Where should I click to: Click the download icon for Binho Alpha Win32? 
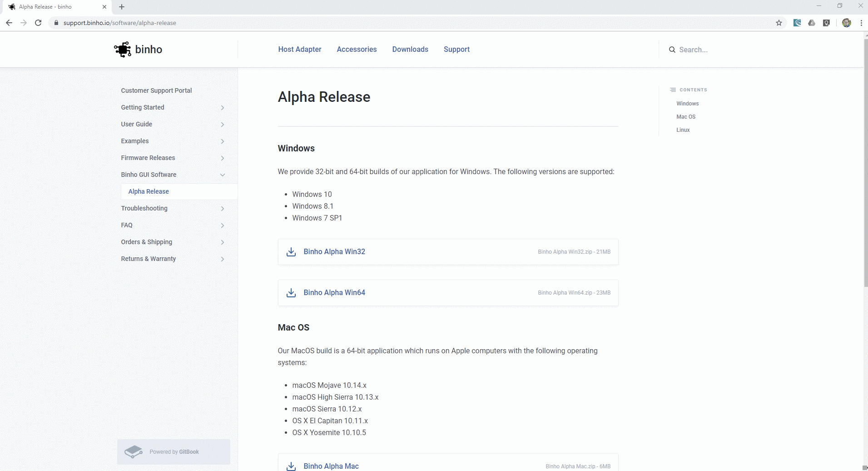[x=291, y=252]
